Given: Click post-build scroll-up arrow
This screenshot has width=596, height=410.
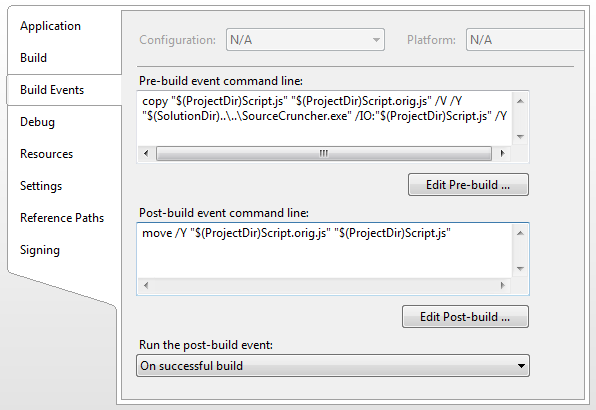Looking at the screenshot, I should [x=520, y=233].
